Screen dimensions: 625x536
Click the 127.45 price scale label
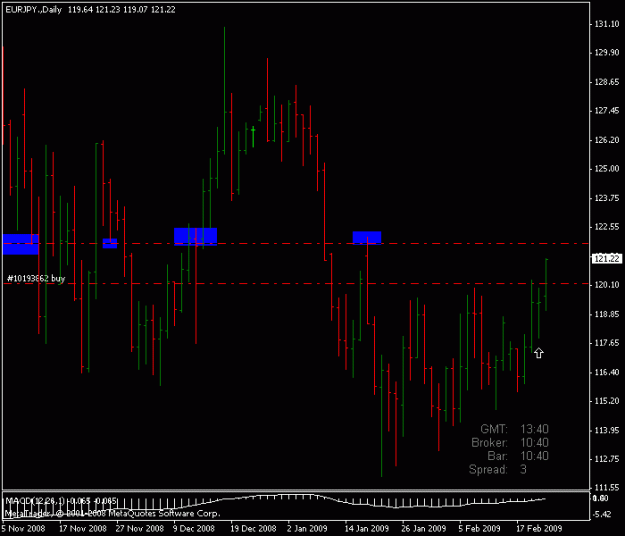click(x=607, y=111)
